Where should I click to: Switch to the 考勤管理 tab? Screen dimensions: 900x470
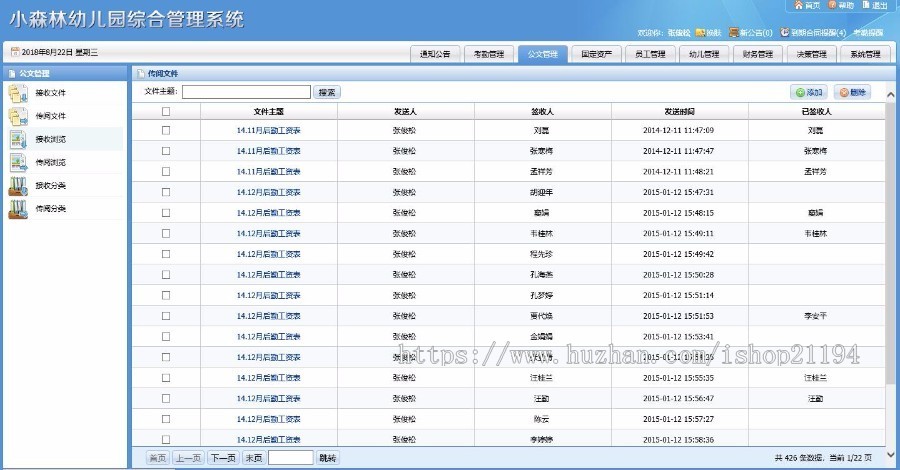488,54
